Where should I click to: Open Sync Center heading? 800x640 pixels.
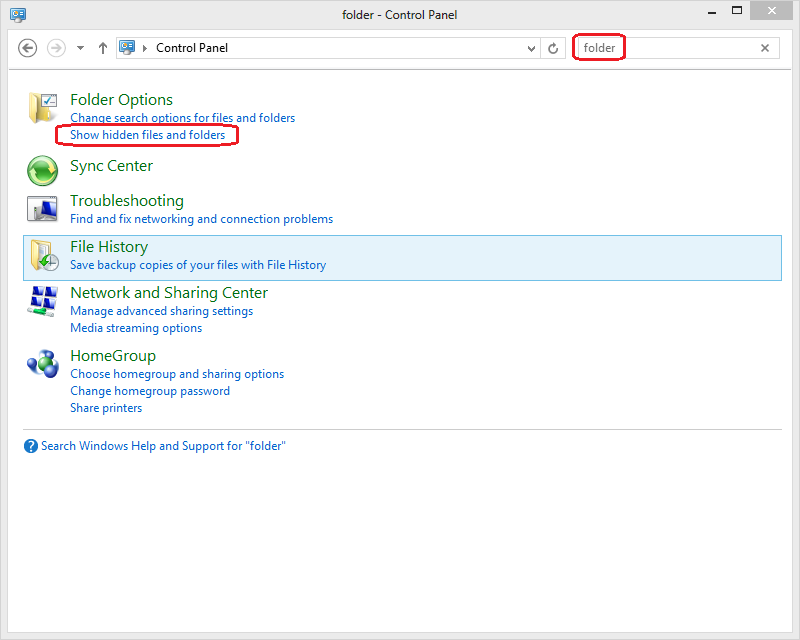tap(111, 166)
